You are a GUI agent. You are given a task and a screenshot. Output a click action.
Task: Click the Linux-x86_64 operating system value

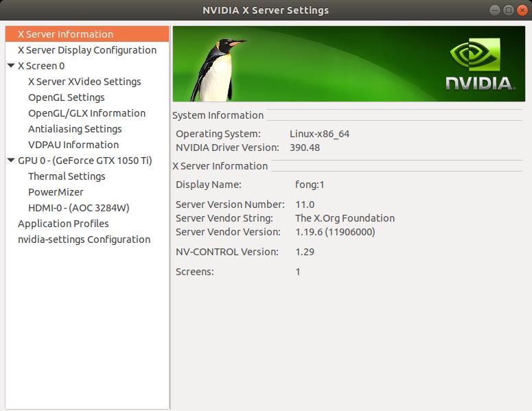coord(319,134)
